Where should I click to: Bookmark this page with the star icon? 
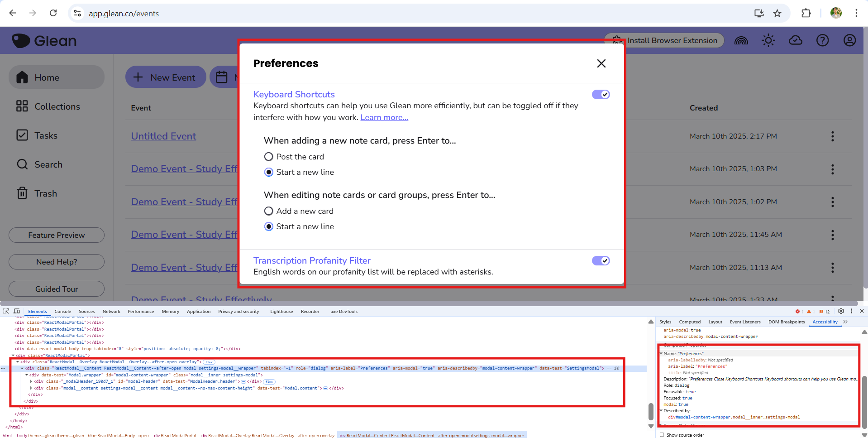(777, 13)
